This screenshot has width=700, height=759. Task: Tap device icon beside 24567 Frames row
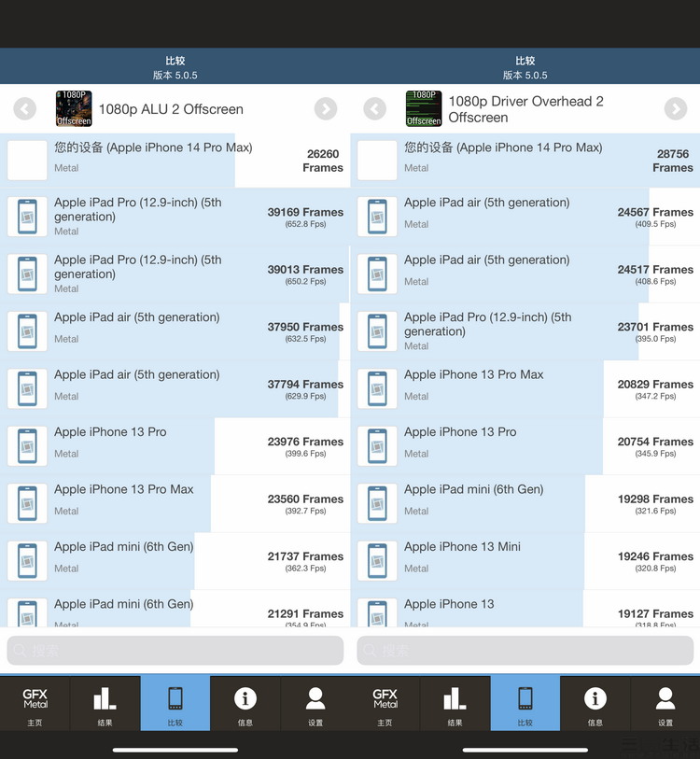[377, 217]
